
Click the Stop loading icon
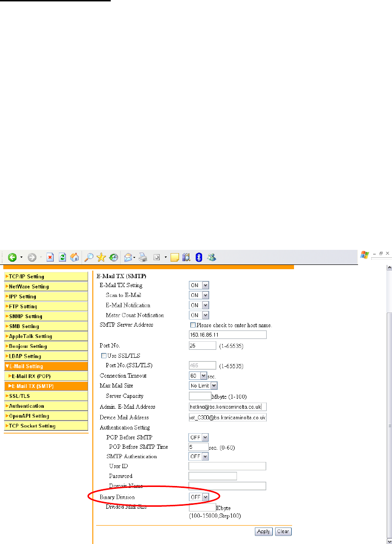coord(50,257)
